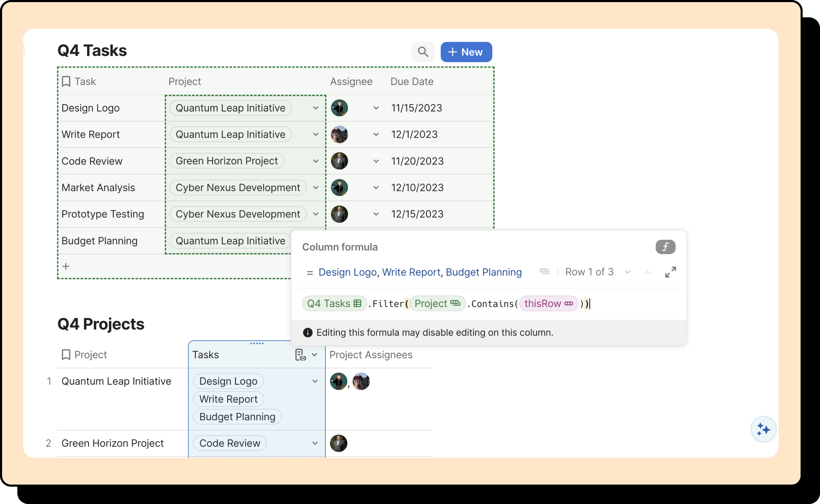The image size is (820, 504).
Task: Go to next row with down chevron
Action: click(x=627, y=272)
